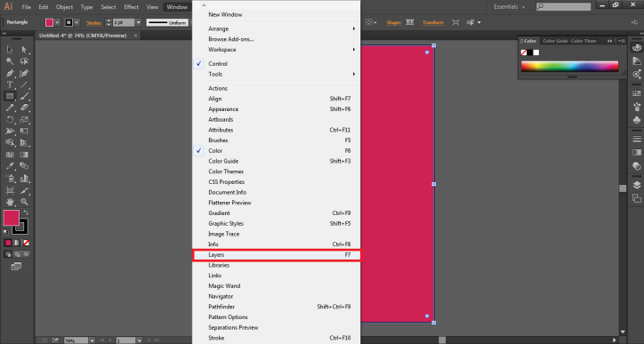This screenshot has height=344, width=644.
Task: Choose the Lasso tool
Action: (24, 61)
